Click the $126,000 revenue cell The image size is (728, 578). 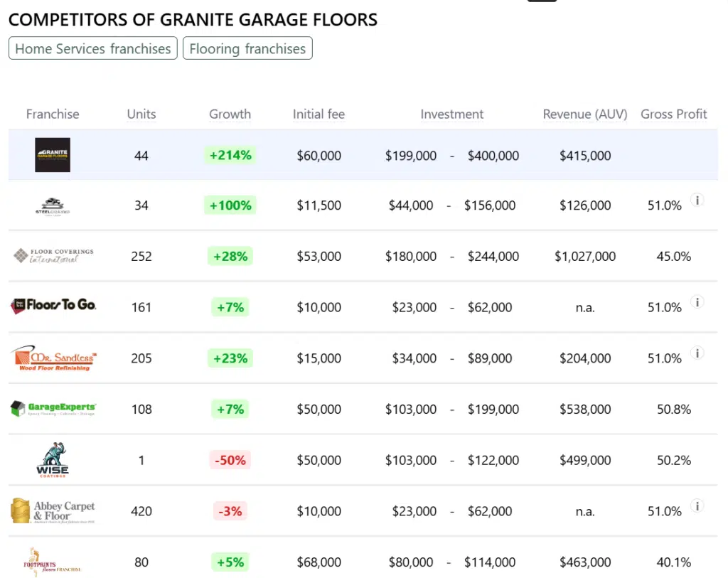pos(585,205)
